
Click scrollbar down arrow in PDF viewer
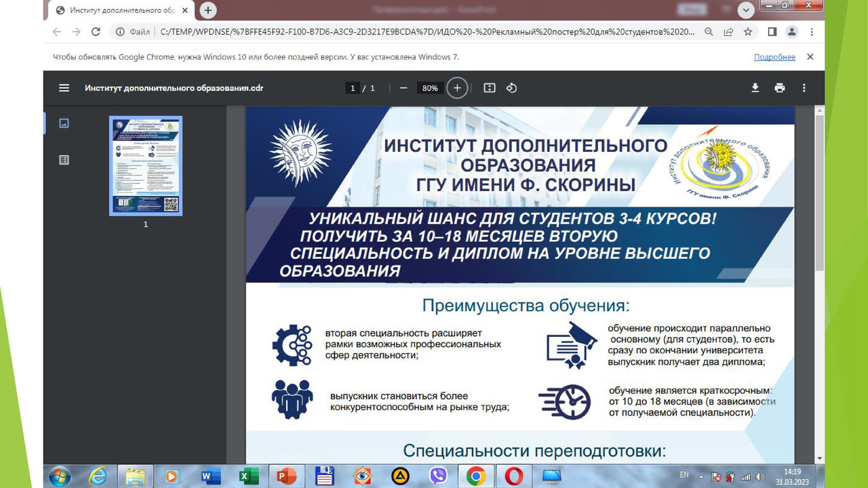click(x=819, y=459)
